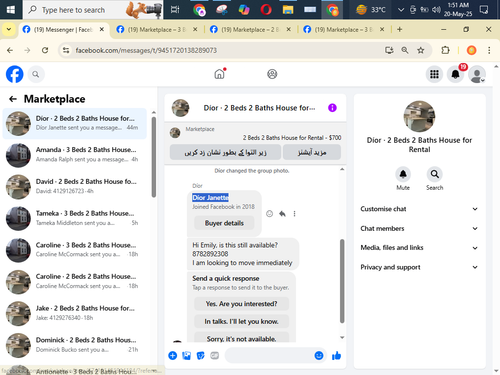This screenshot has height=375, width=500.
Task: Switch to the second Marketplace tab
Action: coord(157,30)
